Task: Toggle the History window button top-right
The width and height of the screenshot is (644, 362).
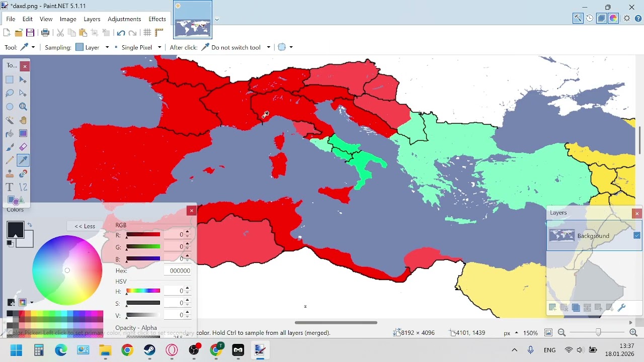Action: 590,19
